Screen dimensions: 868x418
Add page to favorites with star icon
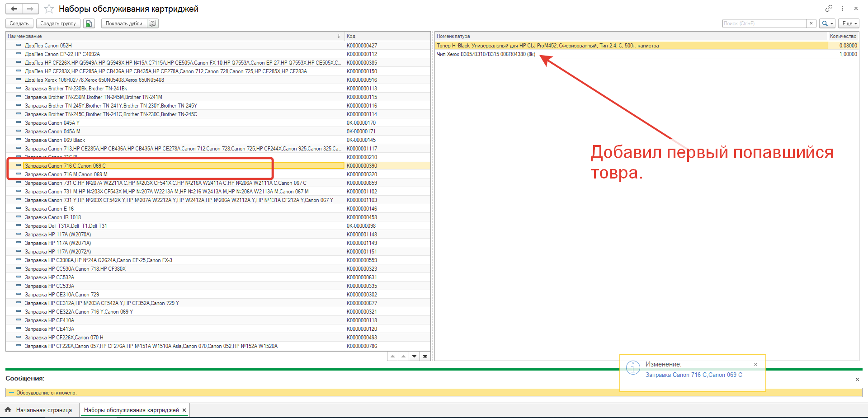click(49, 9)
